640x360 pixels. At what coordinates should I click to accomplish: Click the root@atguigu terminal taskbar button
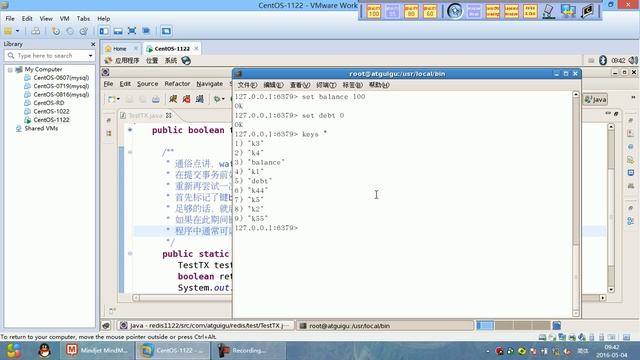coord(385,326)
